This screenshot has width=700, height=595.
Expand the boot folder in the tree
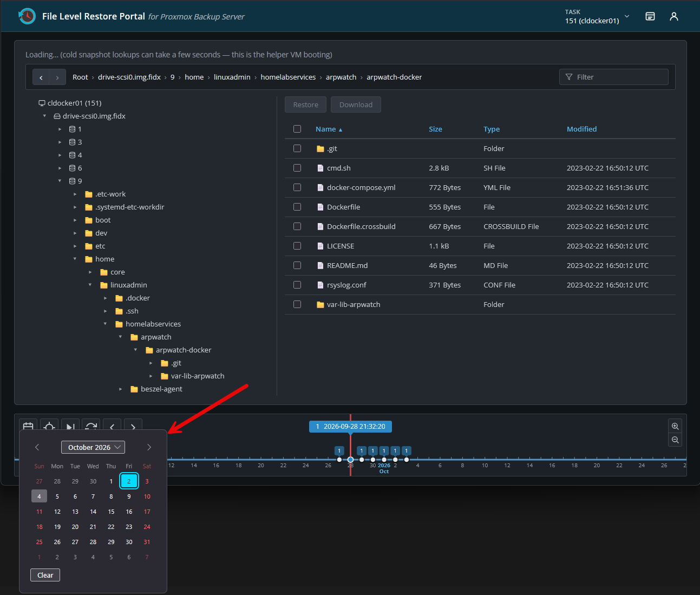click(x=75, y=220)
